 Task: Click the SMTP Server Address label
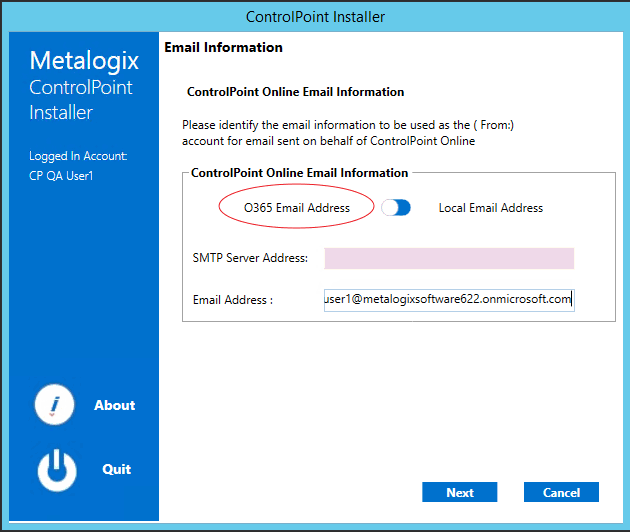[x=250, y=259]
